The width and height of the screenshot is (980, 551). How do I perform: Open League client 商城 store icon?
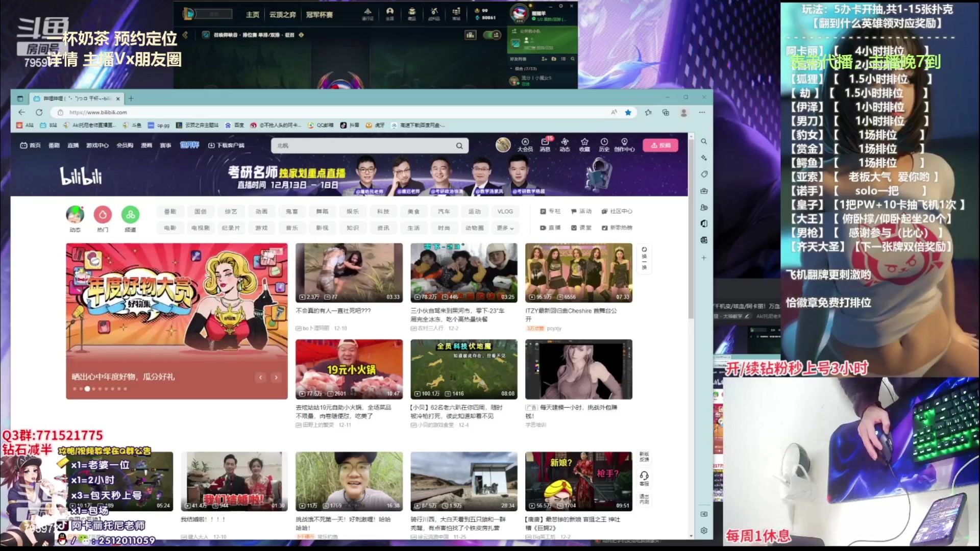tap(456, 13)
